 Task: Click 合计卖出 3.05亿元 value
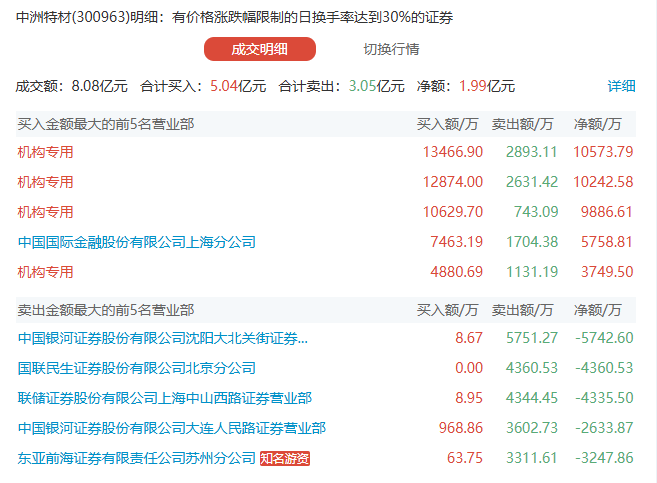377,86
